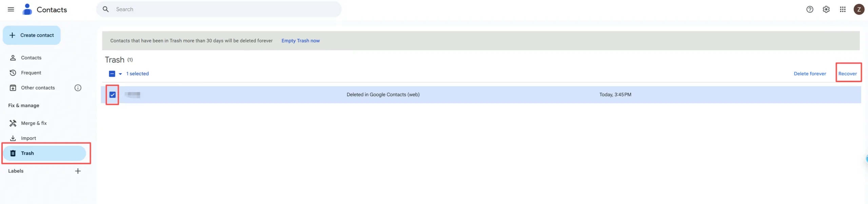868x204 pixels.
Task: Click the Trash (1) page heading
Action: coord(119,60)
